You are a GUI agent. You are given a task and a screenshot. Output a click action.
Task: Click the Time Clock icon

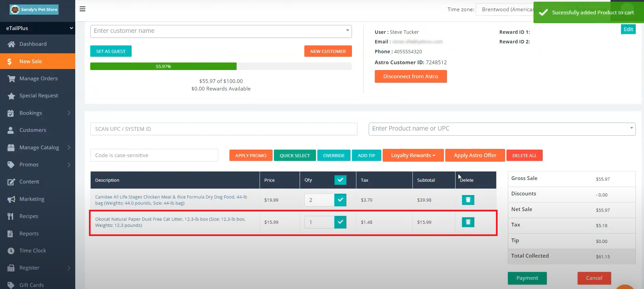pos(11,251)
